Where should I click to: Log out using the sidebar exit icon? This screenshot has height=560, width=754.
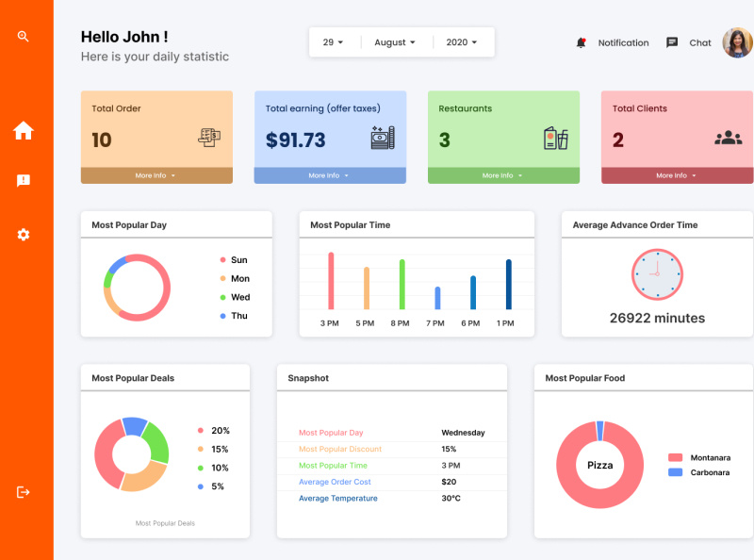(x=23, y=491)
